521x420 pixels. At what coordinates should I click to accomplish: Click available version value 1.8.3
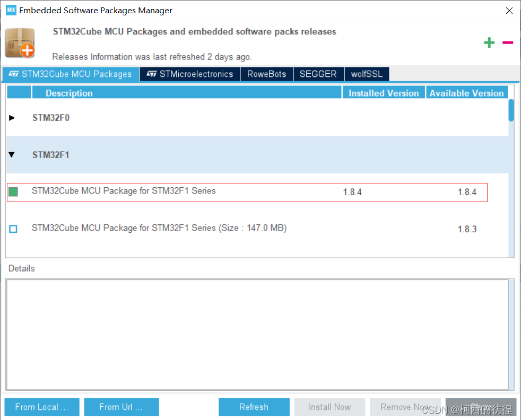tap(467, 229)
